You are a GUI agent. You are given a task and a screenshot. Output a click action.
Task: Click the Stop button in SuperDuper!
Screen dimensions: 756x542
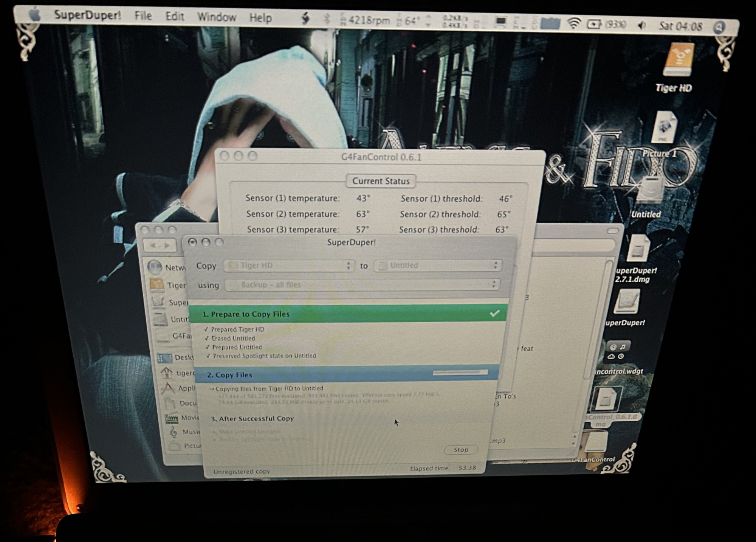[461, 450]
